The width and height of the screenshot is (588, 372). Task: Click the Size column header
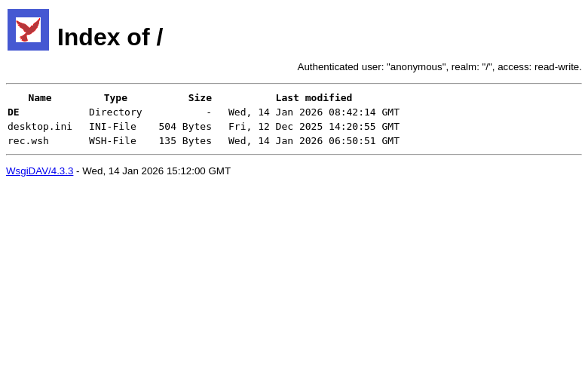200,98
